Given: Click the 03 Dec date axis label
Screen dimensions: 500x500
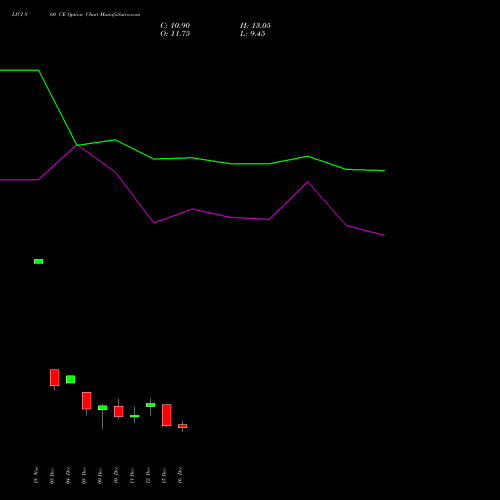Looking at the screenshot, I should tap(52, 476).
